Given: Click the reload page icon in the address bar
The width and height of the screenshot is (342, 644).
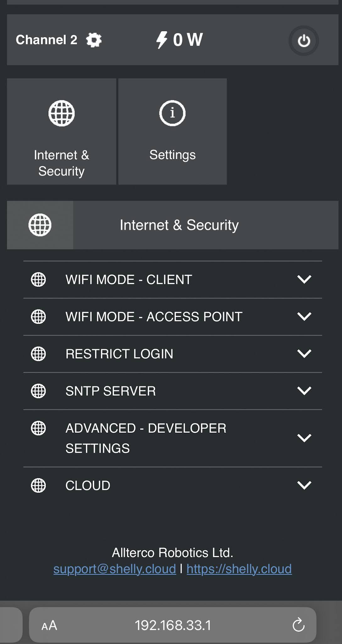Looking at the screenshot, I should (x=298, y=625).
